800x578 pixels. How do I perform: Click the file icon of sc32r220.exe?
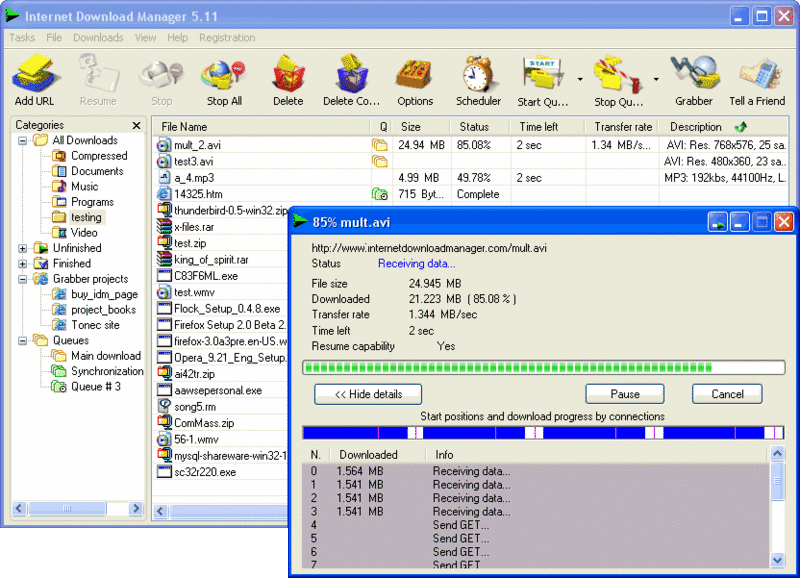[x=164, y=471]
